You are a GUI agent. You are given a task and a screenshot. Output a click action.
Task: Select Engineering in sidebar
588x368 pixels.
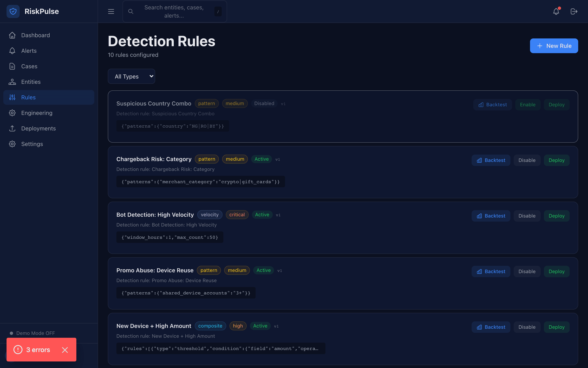[x=49, y=113]
